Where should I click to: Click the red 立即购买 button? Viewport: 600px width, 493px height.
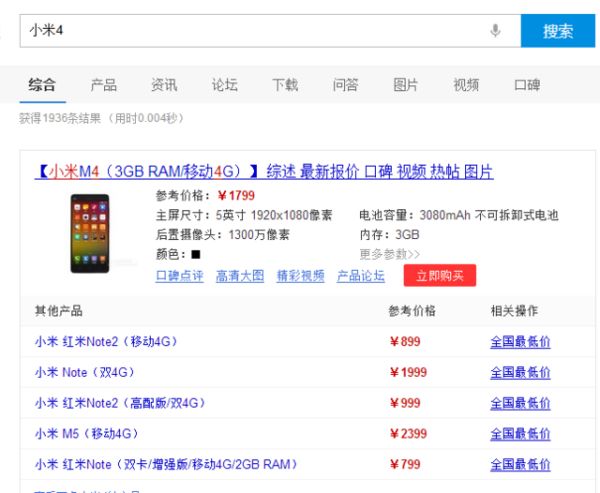[x=440, y=275]
